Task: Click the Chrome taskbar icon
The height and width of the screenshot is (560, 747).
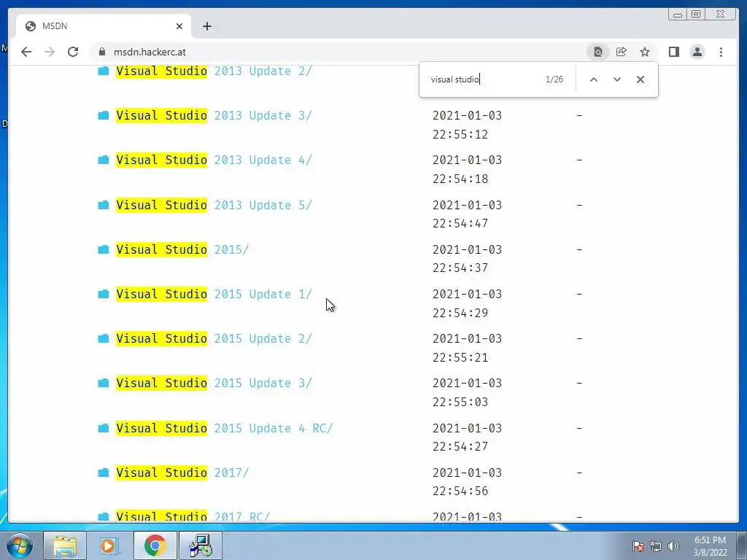Action: point(155,545)
